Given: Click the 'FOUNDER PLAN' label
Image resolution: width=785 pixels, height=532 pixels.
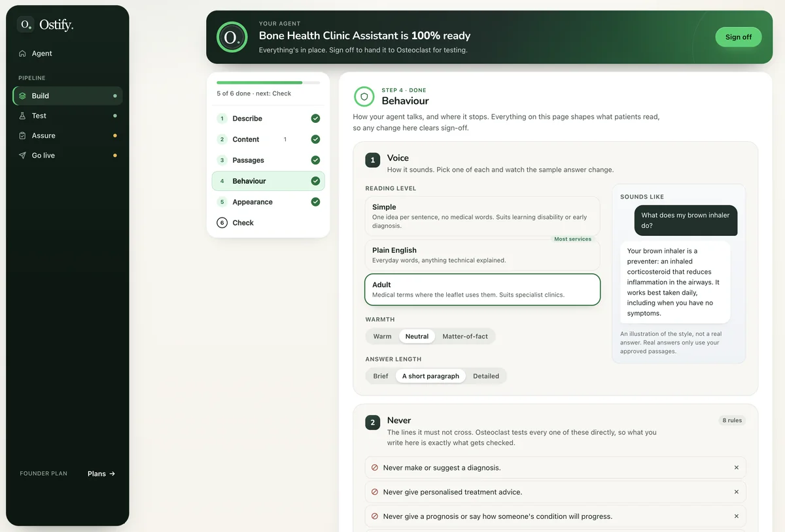Looking at the screenshot, I should [43, 474].
